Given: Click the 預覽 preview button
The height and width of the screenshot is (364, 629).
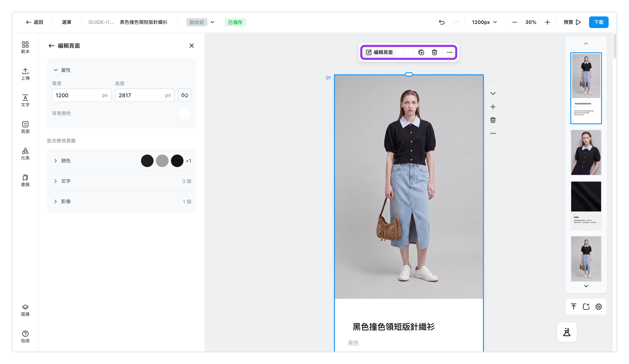Looking at the screenshot, I should tap(572, 22).
